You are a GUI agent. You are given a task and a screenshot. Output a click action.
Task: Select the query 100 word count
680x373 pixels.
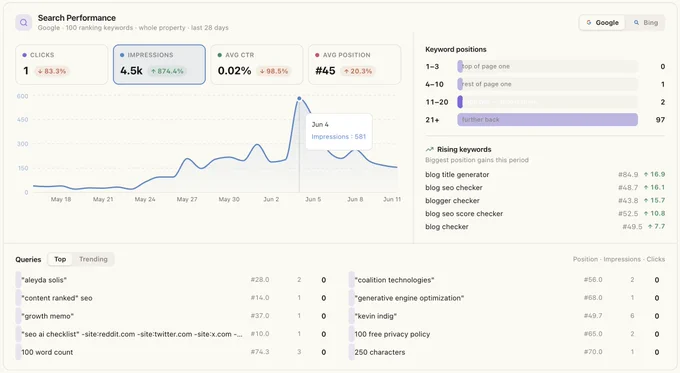coord(171,352)
